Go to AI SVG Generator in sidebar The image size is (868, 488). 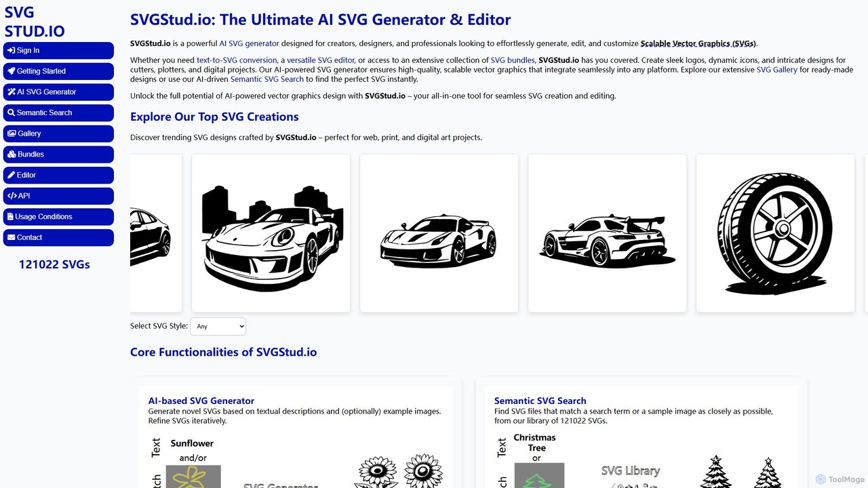58,92
